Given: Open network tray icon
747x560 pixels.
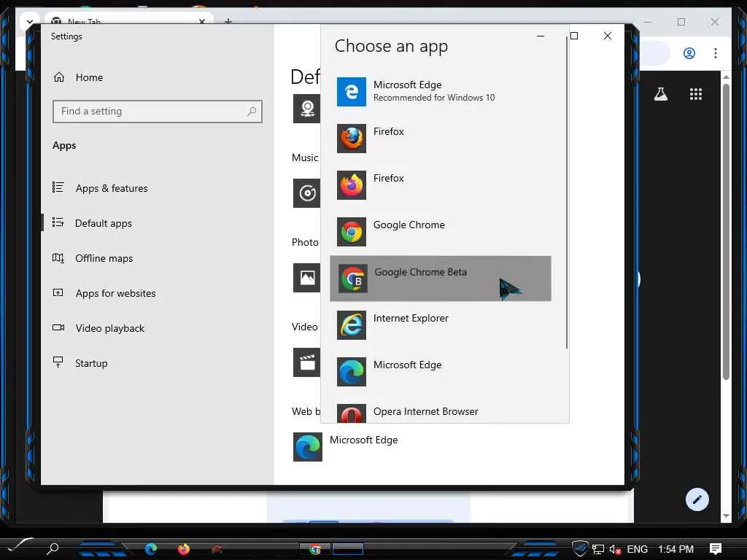Looking at the screenshot, I should click(598, 550).
